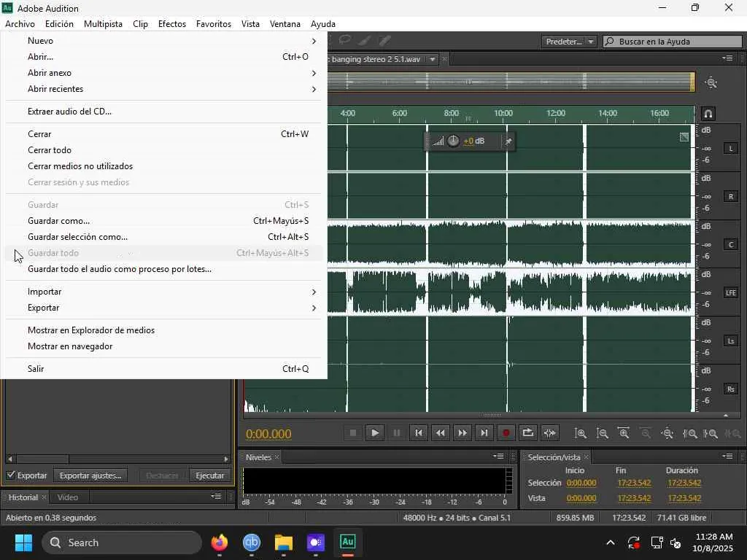This screenshot has height=560, width=747.
Task: Jump to the previous marker in transport
Action: pos(418,433)
